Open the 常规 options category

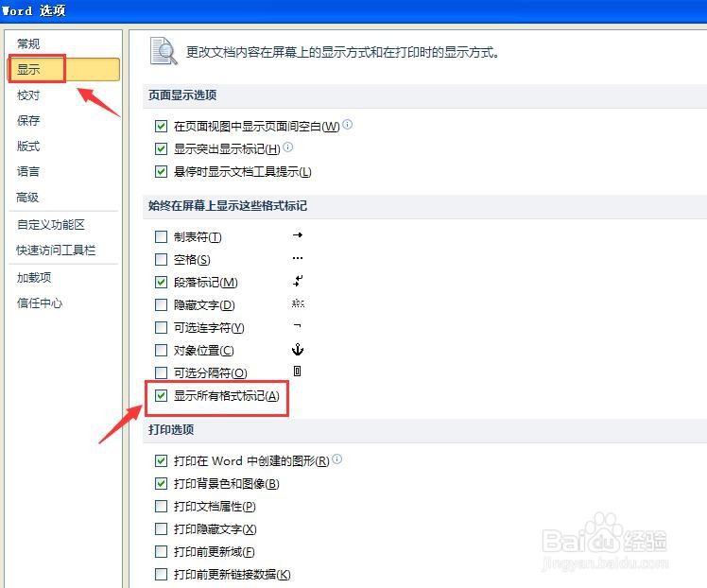pos(28,43)
